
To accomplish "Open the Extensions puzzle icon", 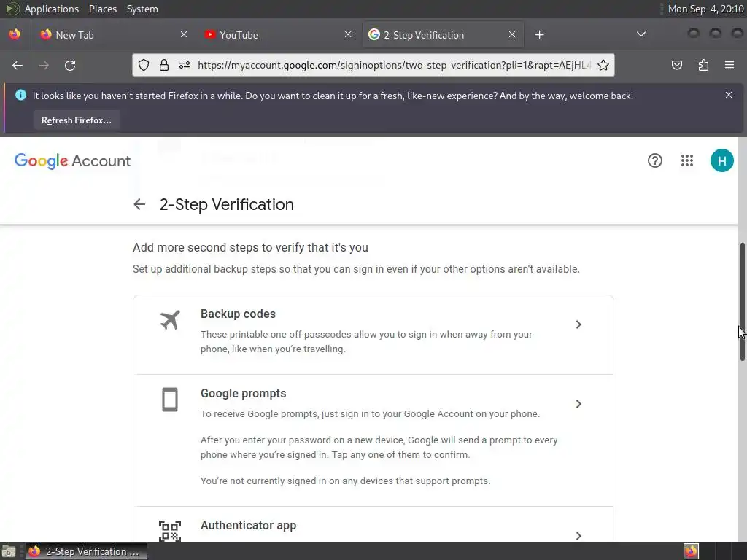I will (x=703, y=65).
